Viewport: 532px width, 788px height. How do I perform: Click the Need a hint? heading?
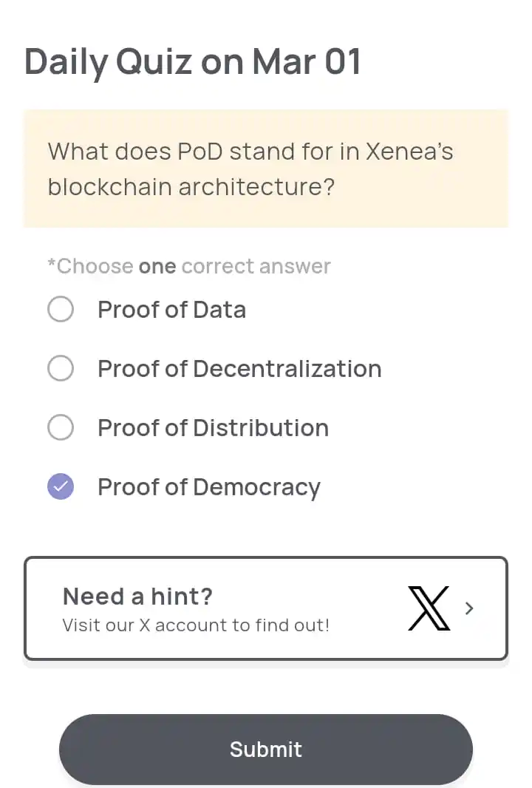point(137,597)
